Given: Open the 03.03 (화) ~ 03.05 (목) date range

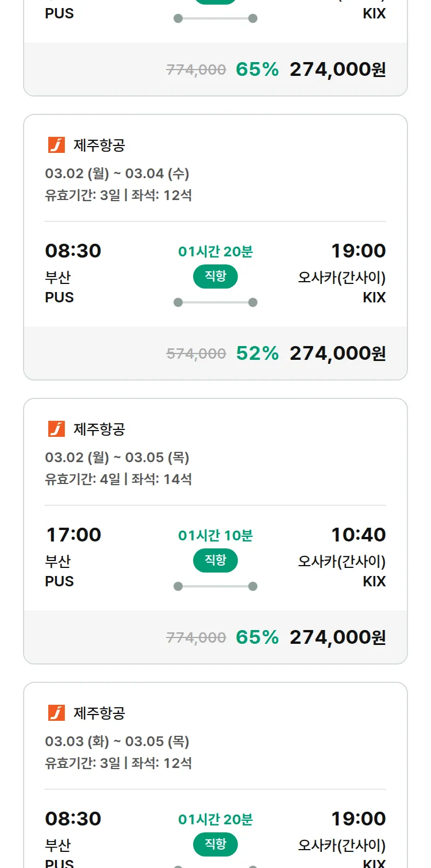Looking at the screenshot, I should 117,742.
